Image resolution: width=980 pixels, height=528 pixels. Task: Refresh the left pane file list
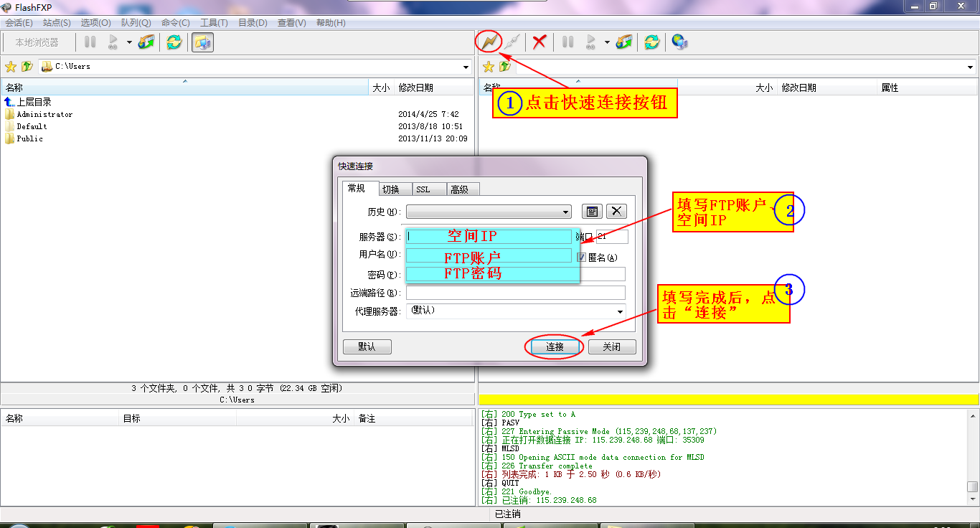(174, 42)
